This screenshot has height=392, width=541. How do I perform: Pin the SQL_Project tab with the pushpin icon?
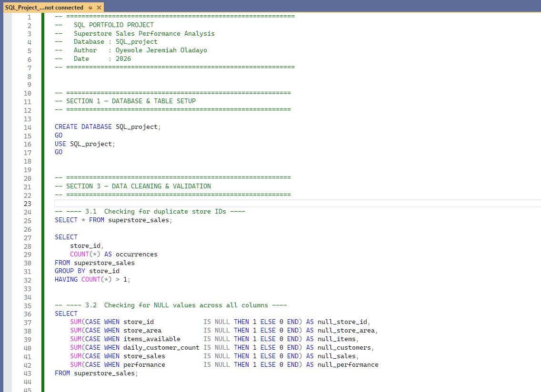90,8
